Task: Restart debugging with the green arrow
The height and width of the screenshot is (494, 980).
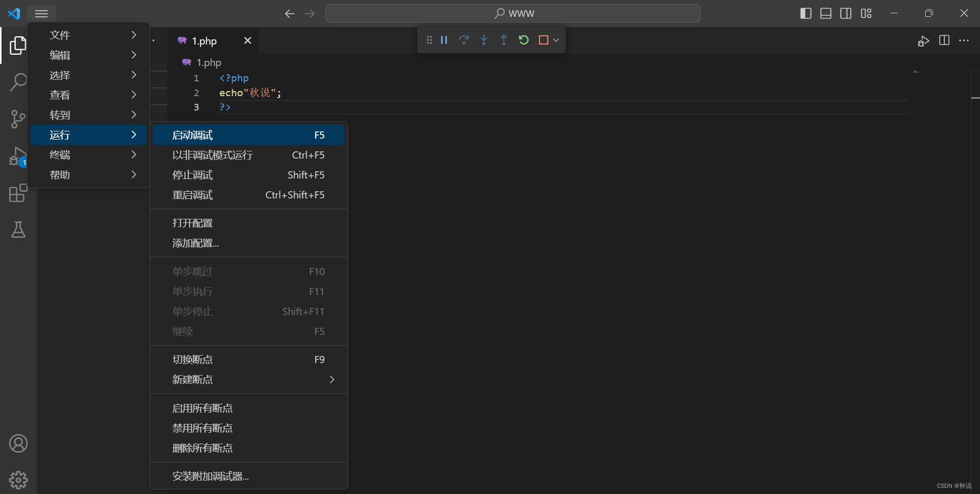Action: [x=523, y=40]
